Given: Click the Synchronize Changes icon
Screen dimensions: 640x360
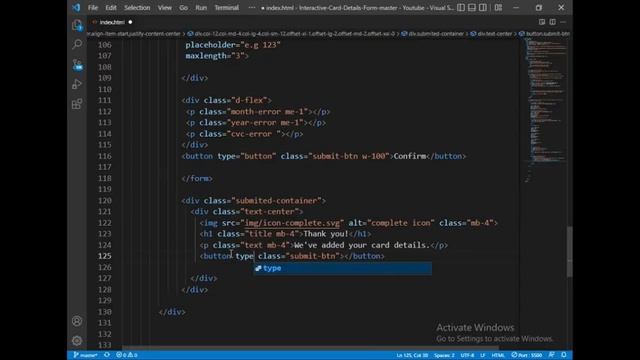Looking at the screenshot, I should [107, 355].
